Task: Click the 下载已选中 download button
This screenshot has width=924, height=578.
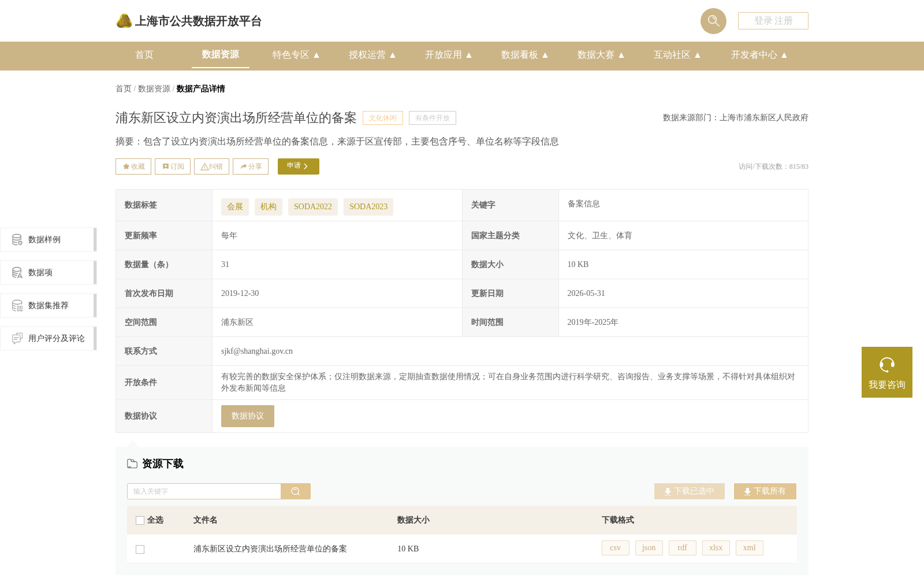Action: [x=690, y=491]
